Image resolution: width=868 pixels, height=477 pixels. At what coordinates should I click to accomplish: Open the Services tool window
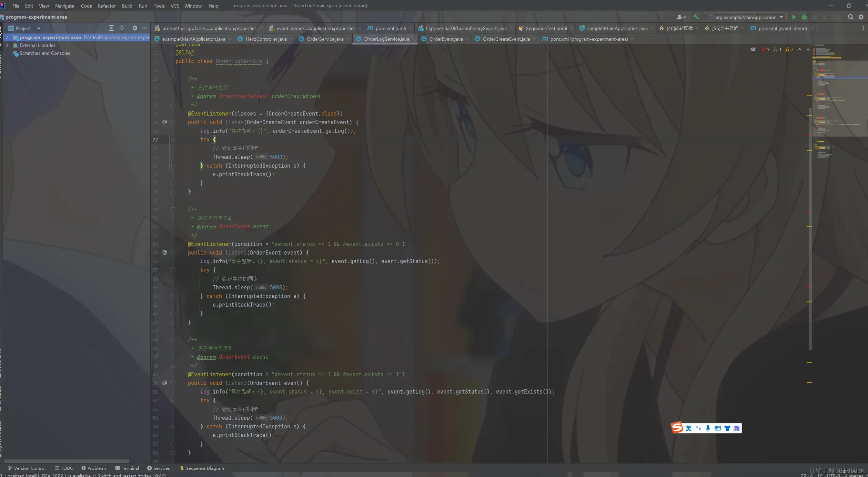point(159,468)
